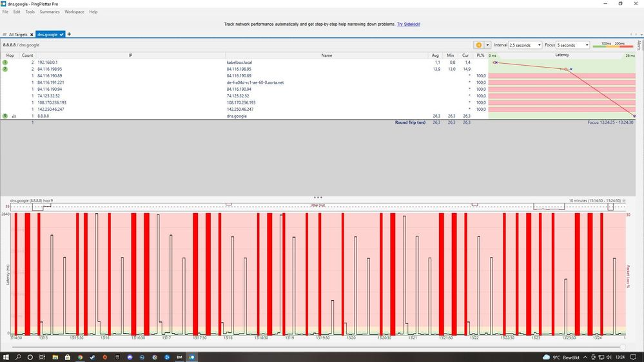Open the Windows notification center icon

click(633, 357)
